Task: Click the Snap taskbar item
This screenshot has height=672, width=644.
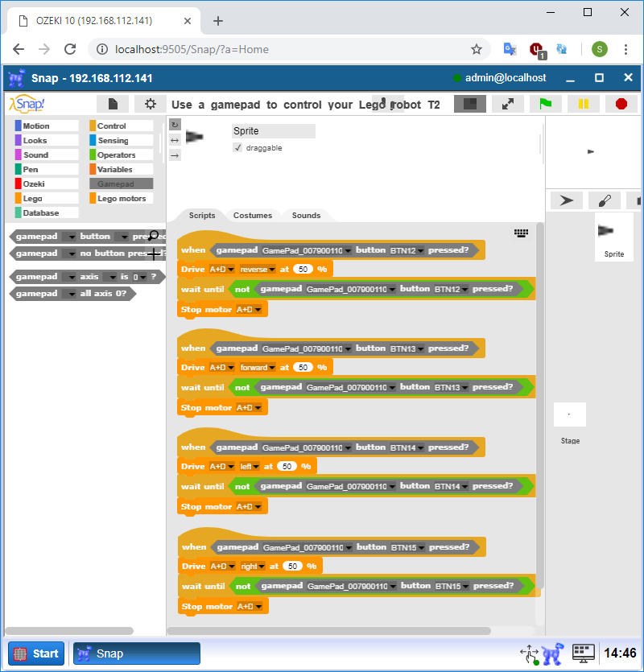Action: coord(136,653)
